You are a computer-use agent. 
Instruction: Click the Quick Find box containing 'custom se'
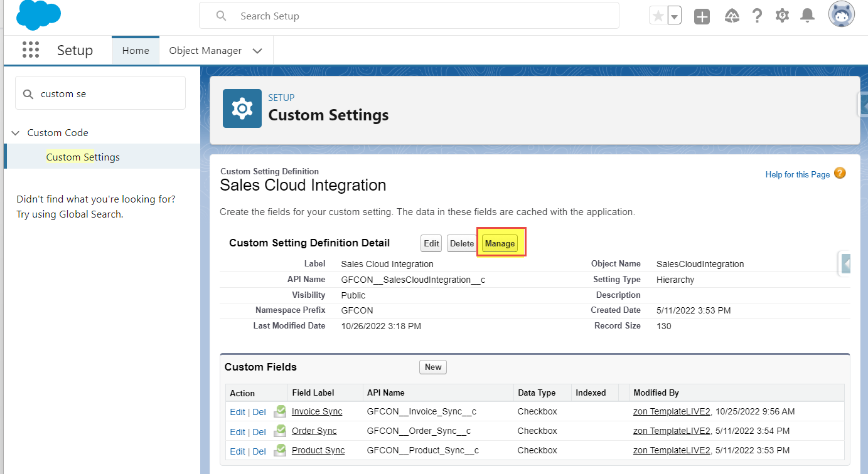click(100, 93)
